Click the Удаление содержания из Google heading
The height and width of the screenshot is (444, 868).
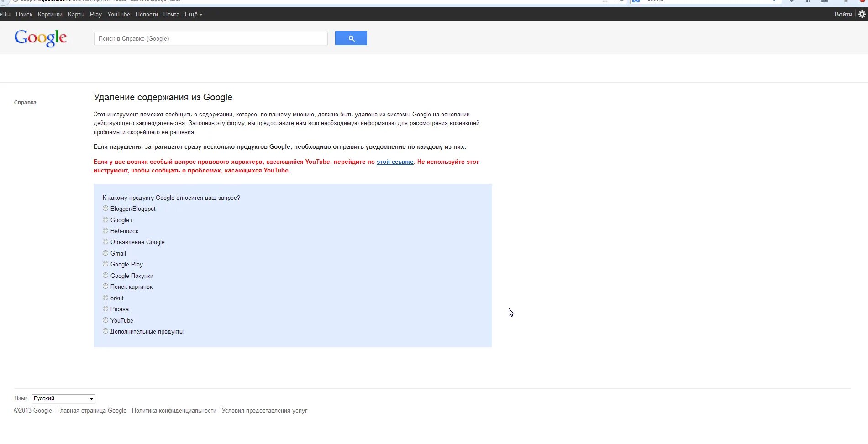(163, 97)
